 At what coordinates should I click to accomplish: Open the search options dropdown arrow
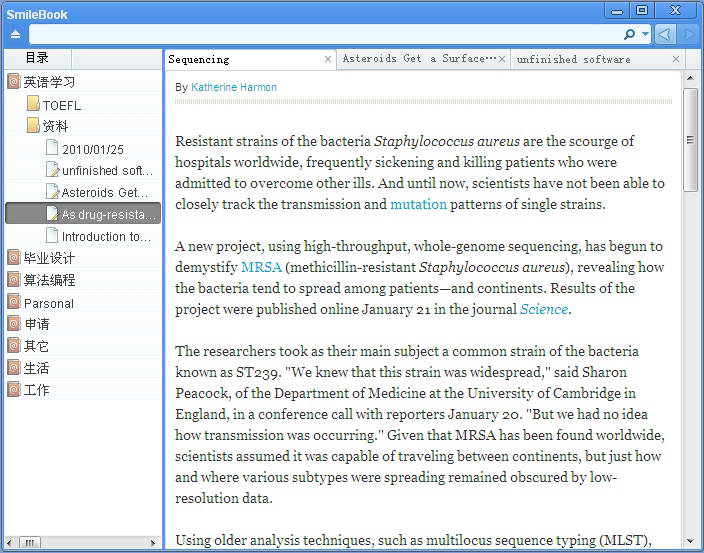pos(646,34)
